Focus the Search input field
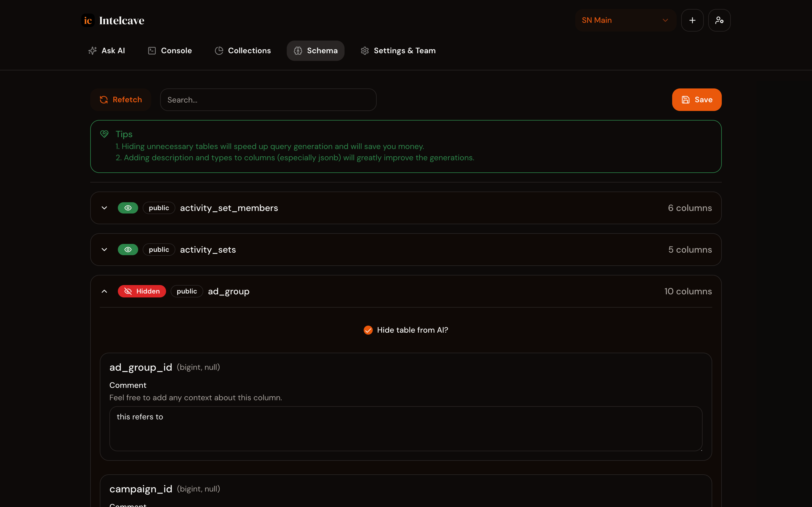This screenshot has height=507, width=812. click(x=268, y=100)
